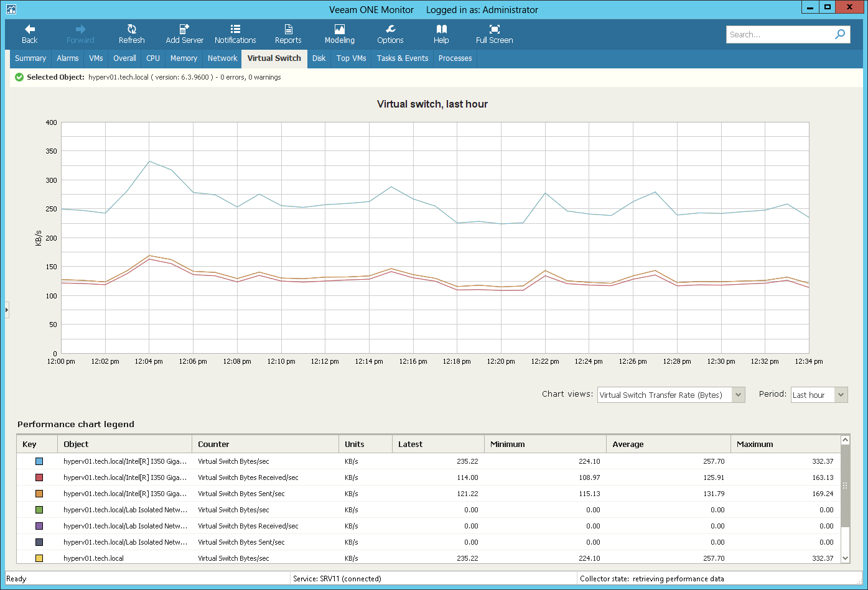Sort legend by Maximum column header
The width and height of the screenshot is (868, 590).
tap(755, 445)
